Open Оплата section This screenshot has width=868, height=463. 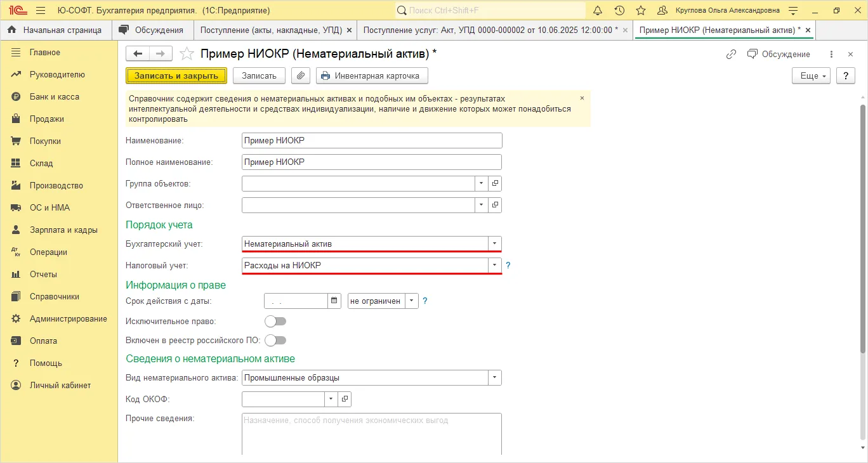click(43, 341)
